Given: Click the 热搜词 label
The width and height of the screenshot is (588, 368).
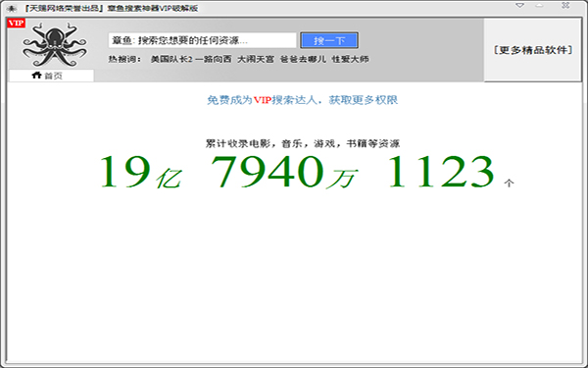Looking at the screenshot, I should point(124,59).
